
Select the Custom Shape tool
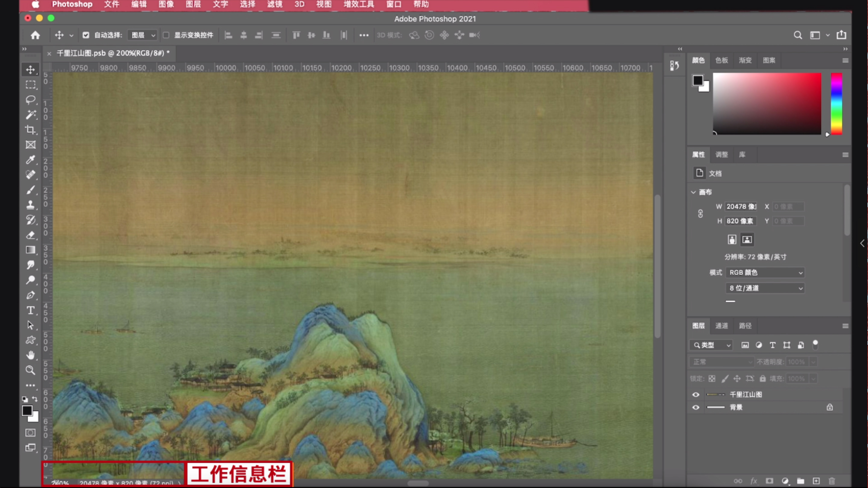point(31,340)
